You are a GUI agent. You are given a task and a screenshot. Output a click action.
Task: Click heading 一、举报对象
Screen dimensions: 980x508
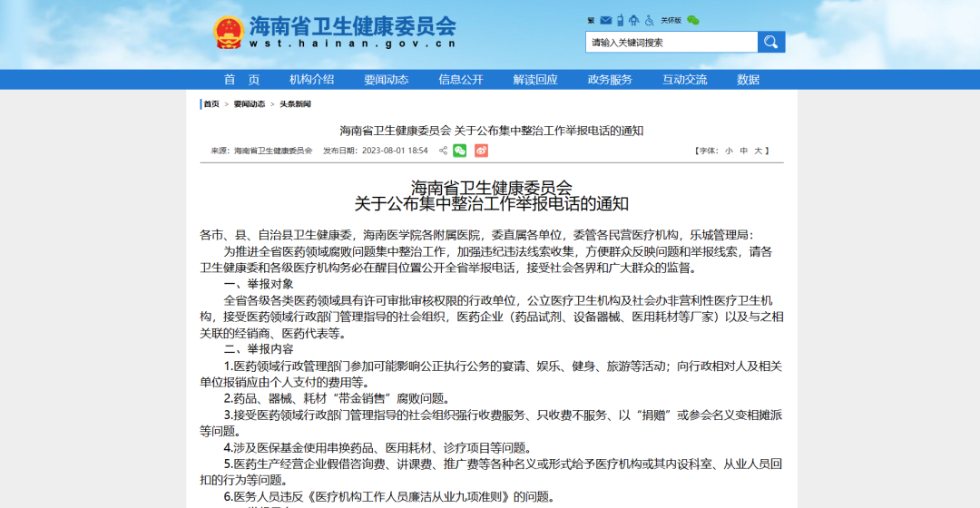point(258,284)
